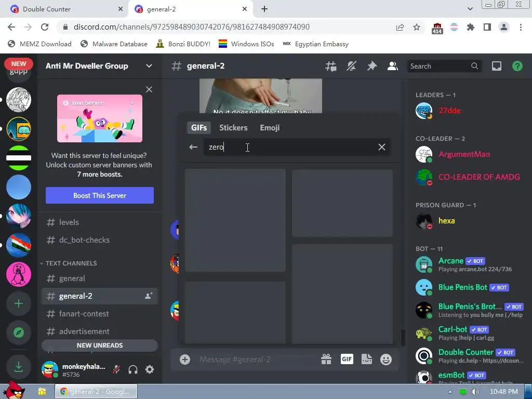Open Windows ISOs bookmark
The height and width of the screenshot is (399, 532).
pos(246,44)
